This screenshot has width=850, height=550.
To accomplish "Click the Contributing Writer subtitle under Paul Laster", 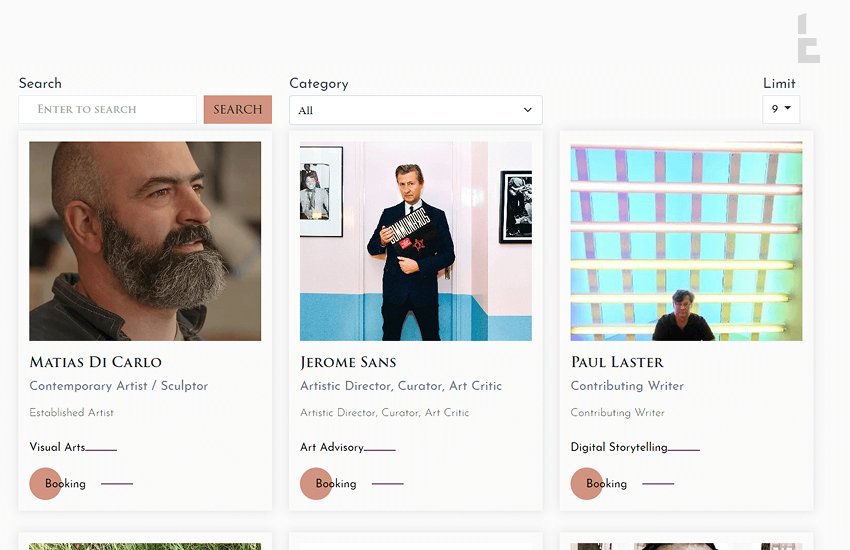I will 627,386.
